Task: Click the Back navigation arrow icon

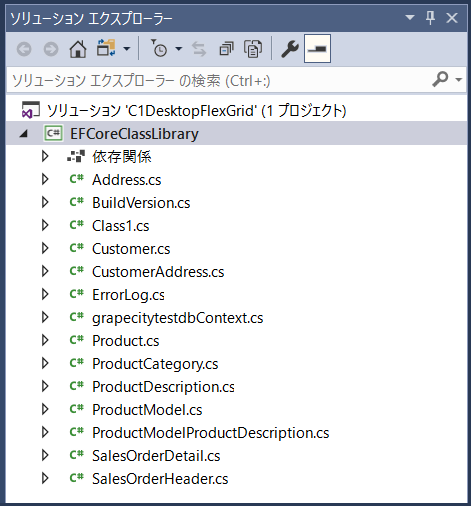Action: coord(24,49)
